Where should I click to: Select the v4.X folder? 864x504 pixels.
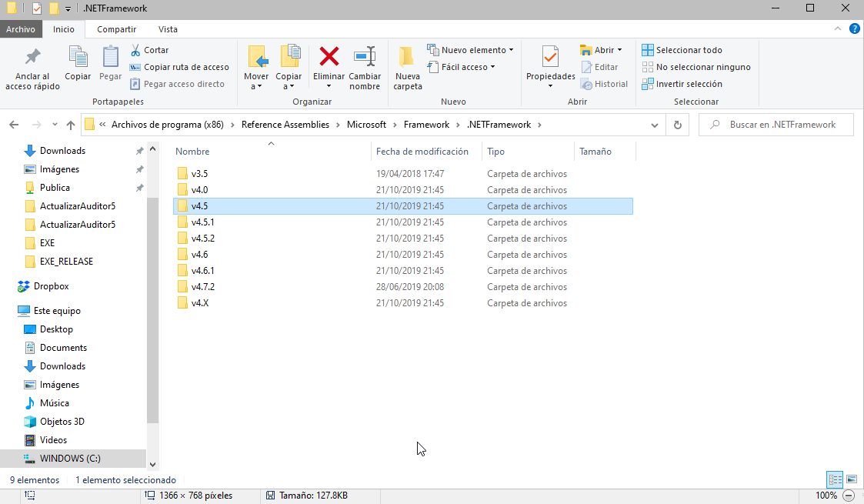403,303
